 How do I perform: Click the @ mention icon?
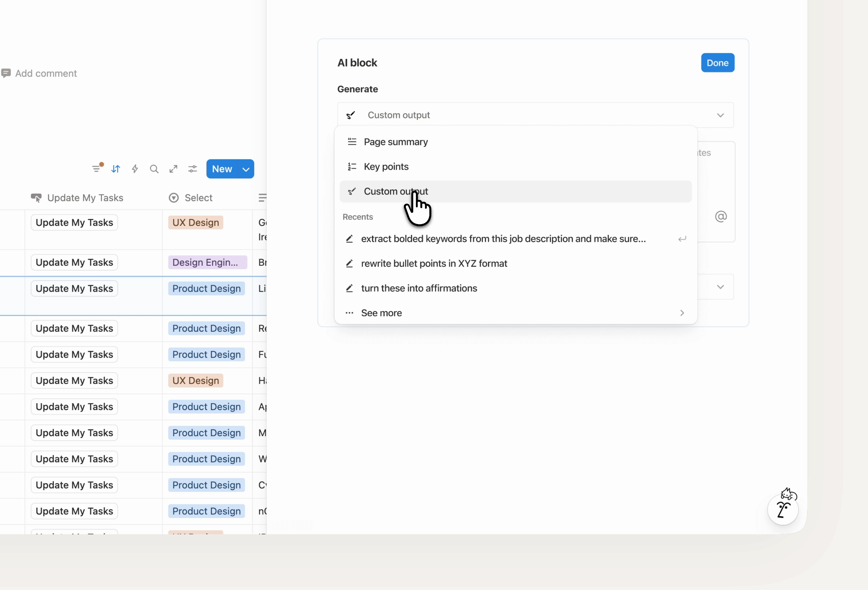(721, 216)
